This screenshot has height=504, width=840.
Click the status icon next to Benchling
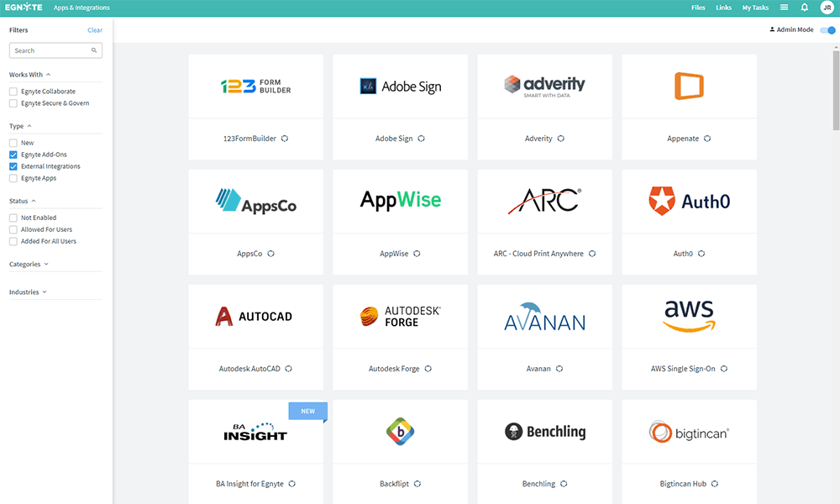click(564, 484)
